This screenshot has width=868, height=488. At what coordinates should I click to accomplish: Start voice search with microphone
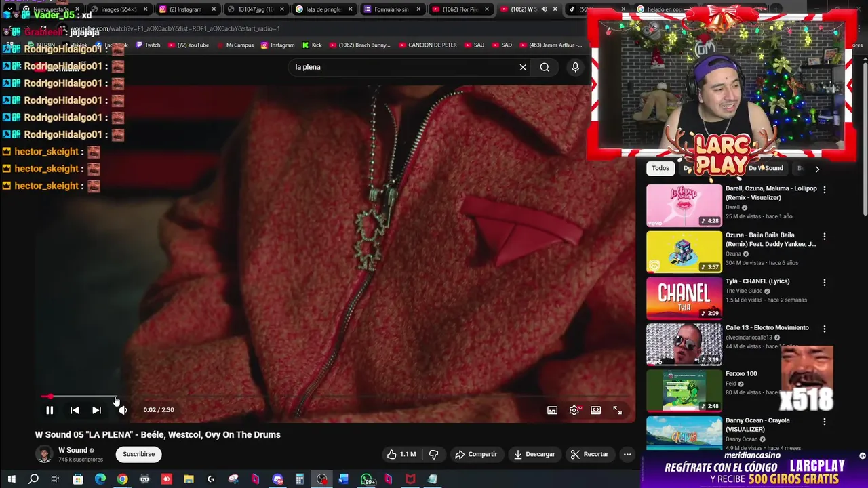575,67
